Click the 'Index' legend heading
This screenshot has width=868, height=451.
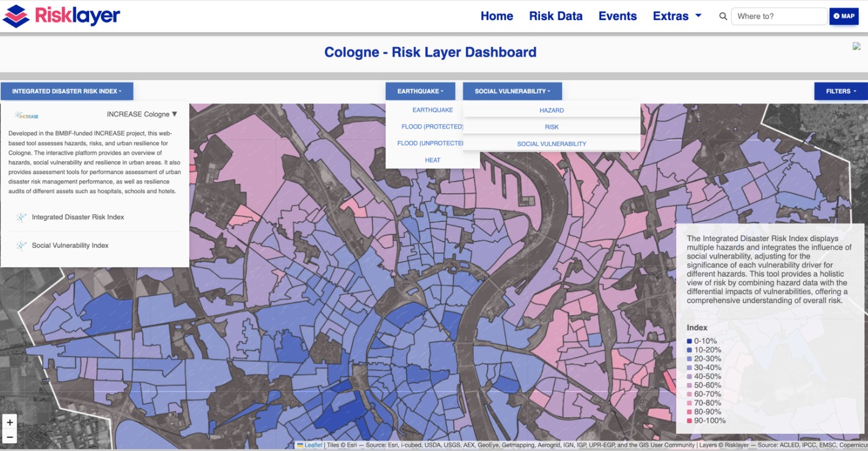pyautogui.click(x=697, y=328)
